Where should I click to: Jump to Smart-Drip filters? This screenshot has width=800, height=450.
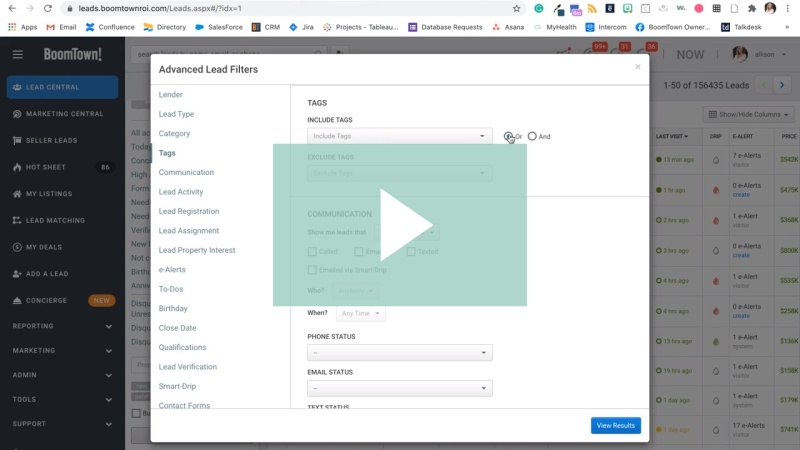pos(177,386)
